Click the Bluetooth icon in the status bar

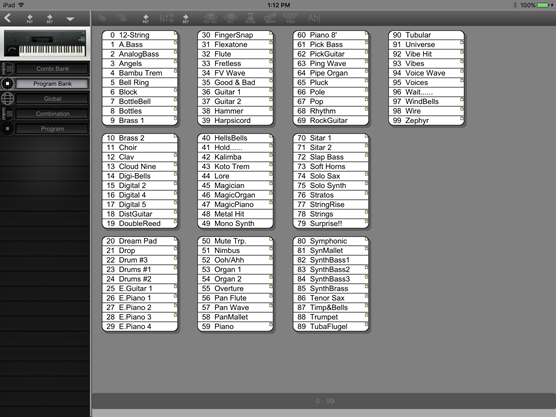coord(515,5)
